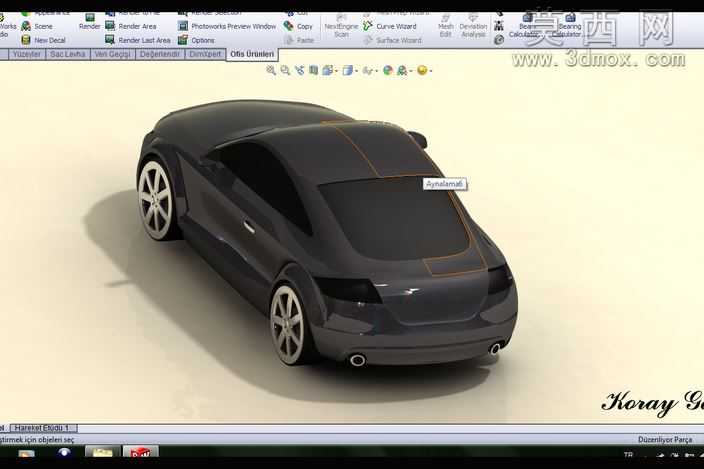This screenshot has width=704, height=469.
Task: Click Previous View icon
Action: coord(299,70)
